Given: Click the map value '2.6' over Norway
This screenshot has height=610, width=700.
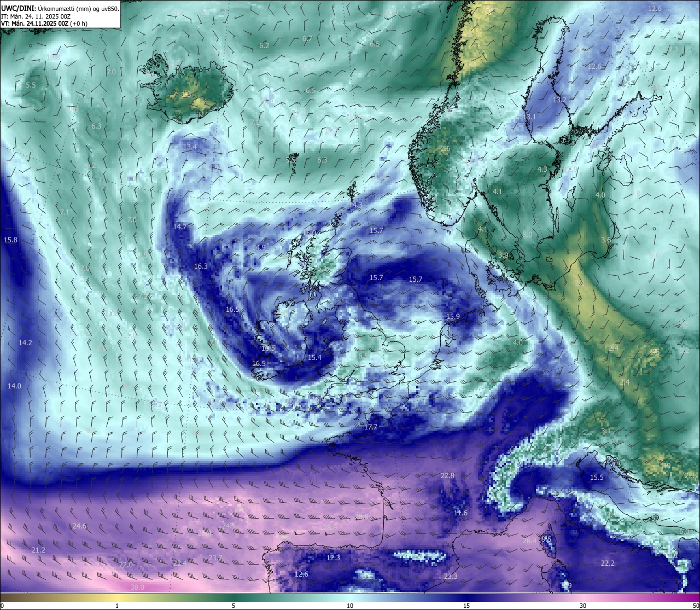Looking at the screenshot, I should (445, 149).
